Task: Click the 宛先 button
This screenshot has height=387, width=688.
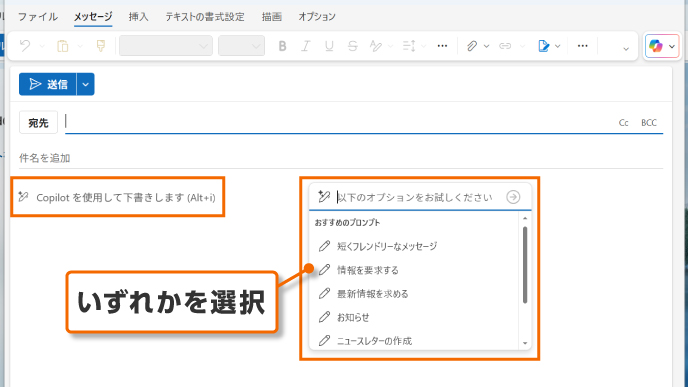Action: click(38, 122)
